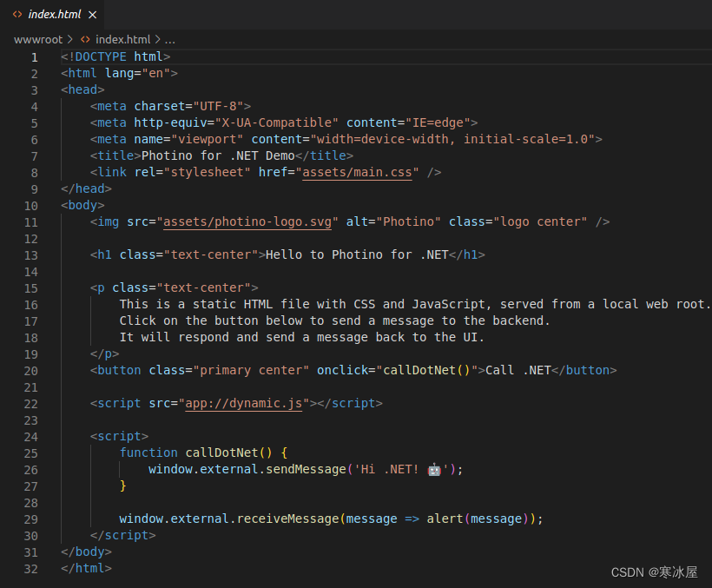Click the opening head tag
Screen dimensions: 712x588
point(82,90)
